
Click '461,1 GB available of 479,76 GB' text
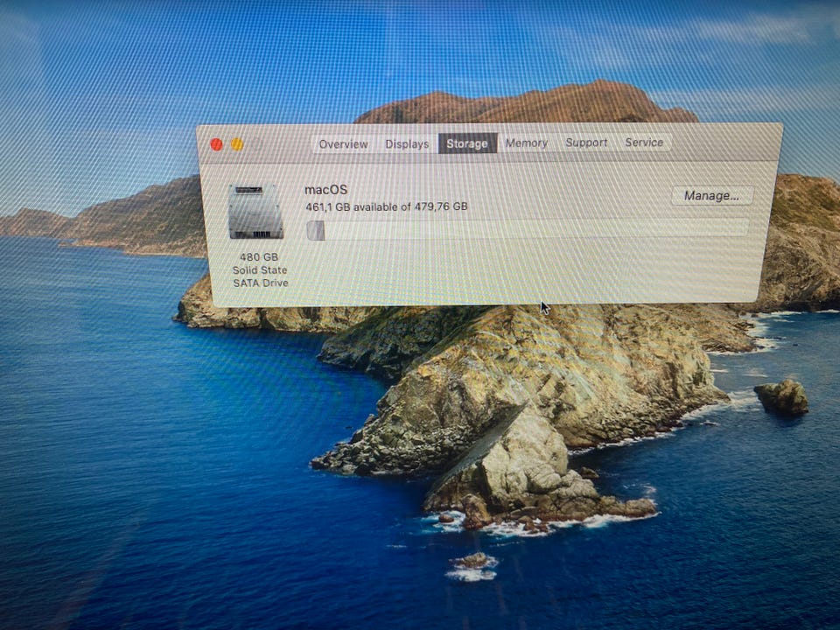[x=386, y=206]
